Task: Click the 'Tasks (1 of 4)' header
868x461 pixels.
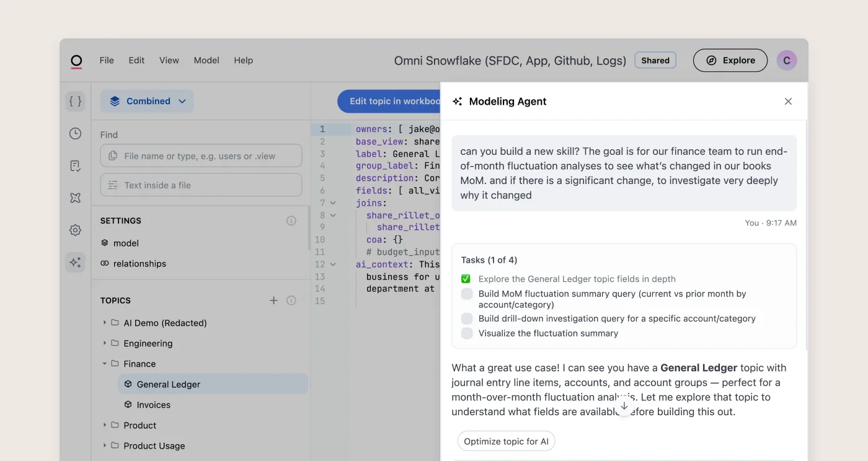Action: pyautogui.click(x=489, y=260)
